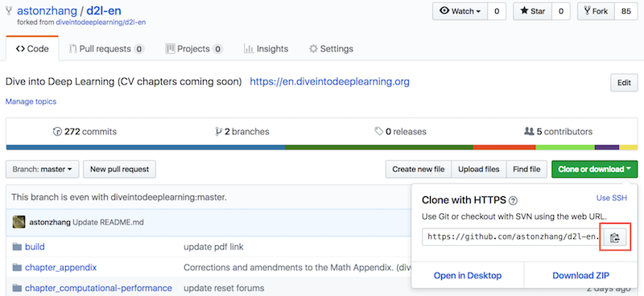Open the chapter_computational-performance folder
This screenshot has width=644, height=296.
[x=98, y=288]
